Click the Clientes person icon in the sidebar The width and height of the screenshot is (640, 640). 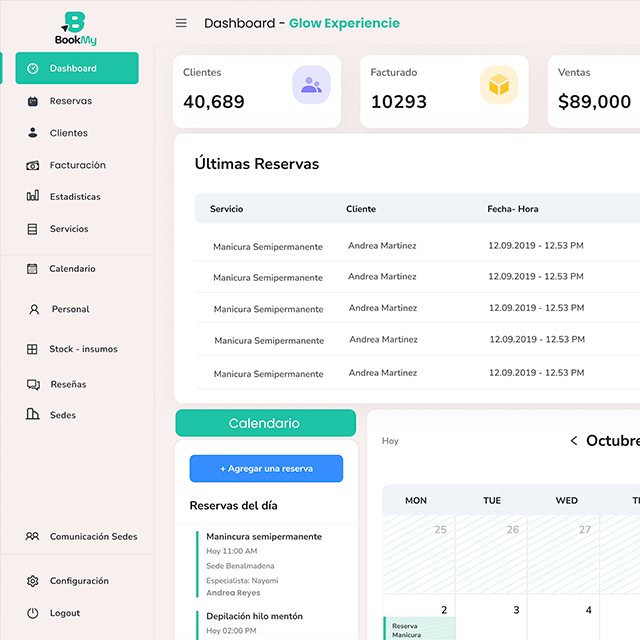pyautogui.click(x=33, y=133)
